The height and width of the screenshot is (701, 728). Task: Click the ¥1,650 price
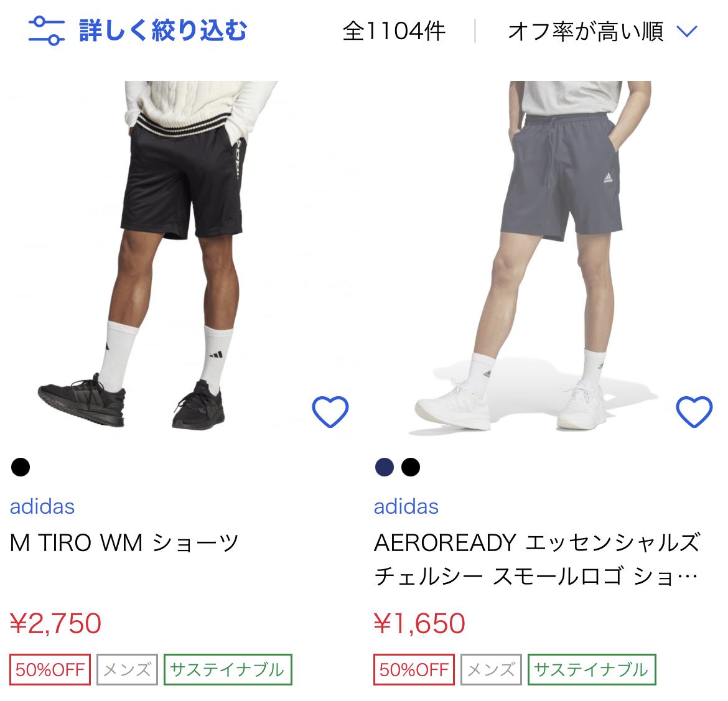tap(420, 623)
